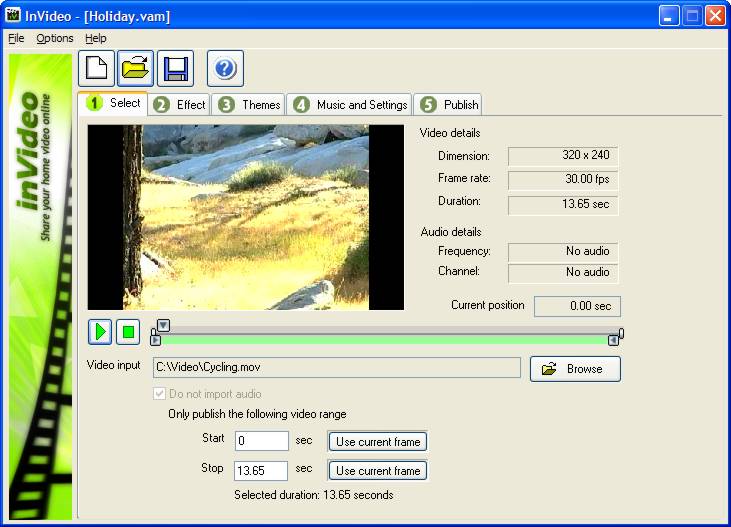Click the range start marker on the timeline

(x=155, y=340)
